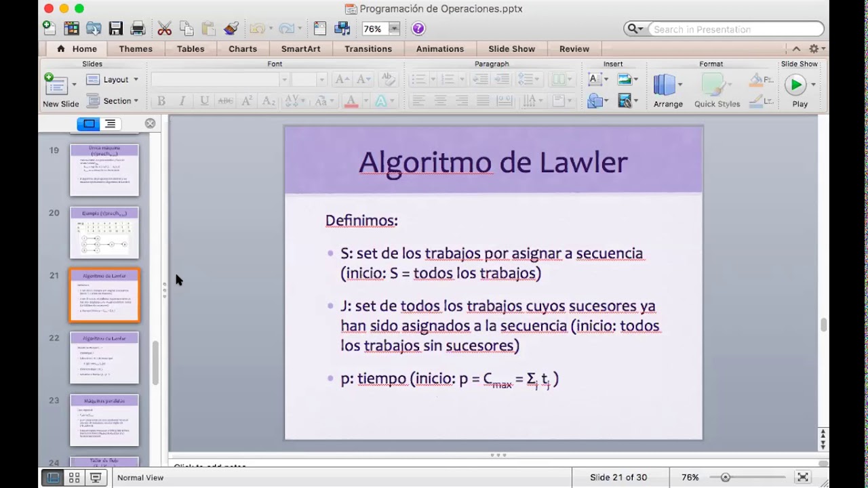868x488 pixels.
Task: Open the template gallery icon
Action: coord(71,28)
